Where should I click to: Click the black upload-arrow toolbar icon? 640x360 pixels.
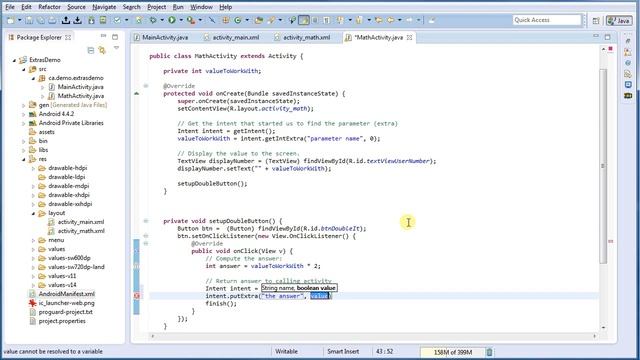pyautogui.click(x=66, y=20)
